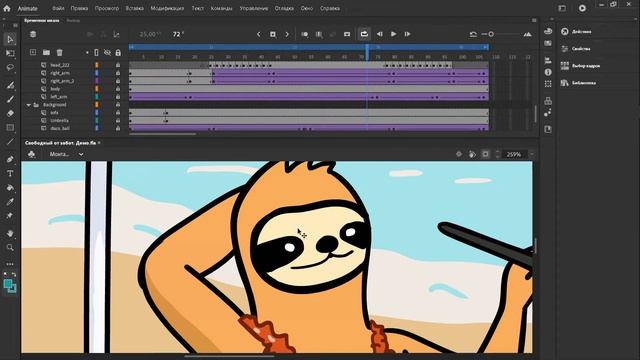The image size is (640, 360).
Task: Open the timeline panel options menu
Action: (x=534, y=20)
